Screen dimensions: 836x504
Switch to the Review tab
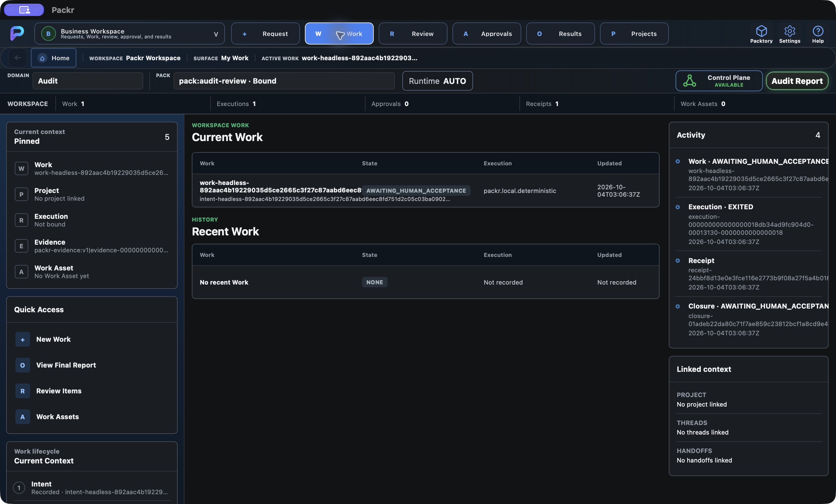click(x=413, y=33)
